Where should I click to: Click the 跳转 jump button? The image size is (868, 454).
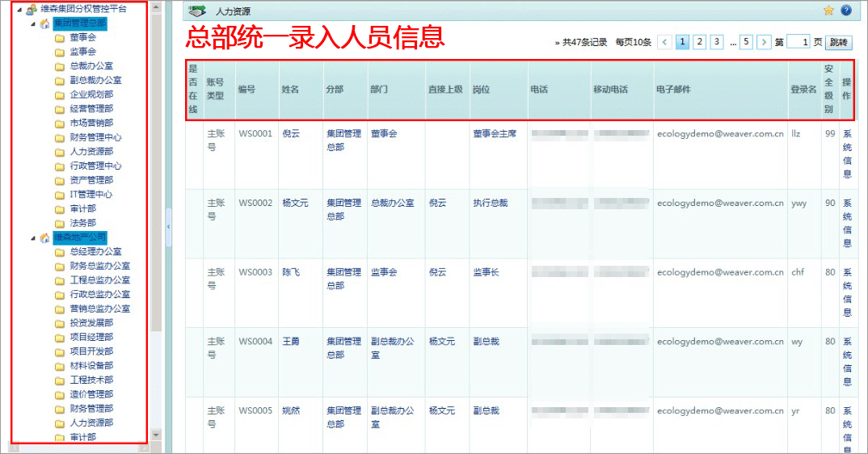click(x=840, y=42)
